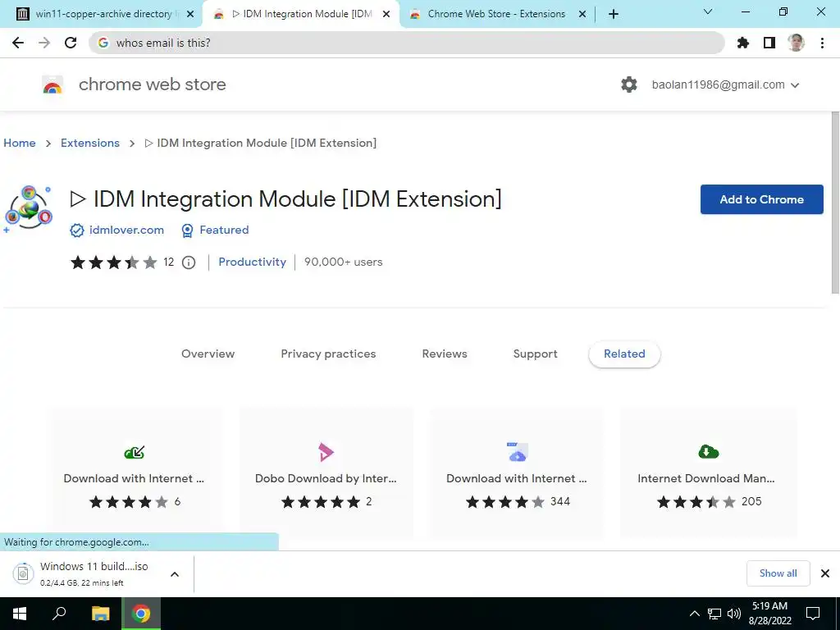Click the address bar search field
This screenshot has width=840, height=630.
point(407,43)
